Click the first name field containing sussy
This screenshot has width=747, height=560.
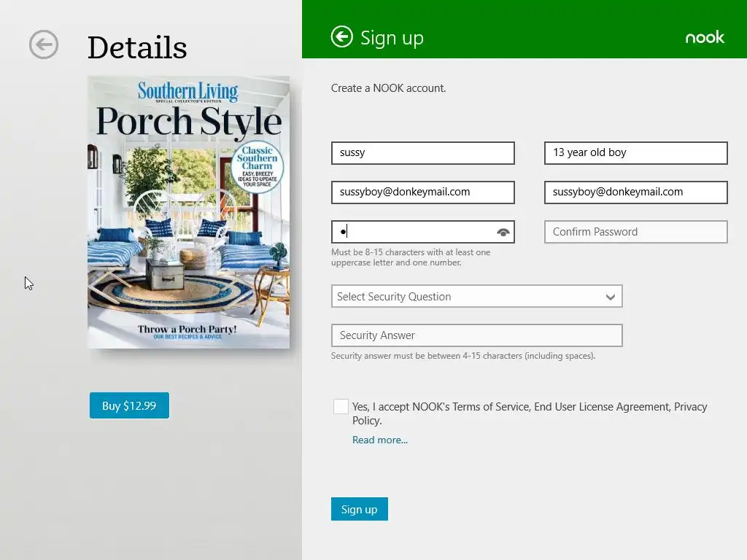pyautogui.click(x=423, y=153)
